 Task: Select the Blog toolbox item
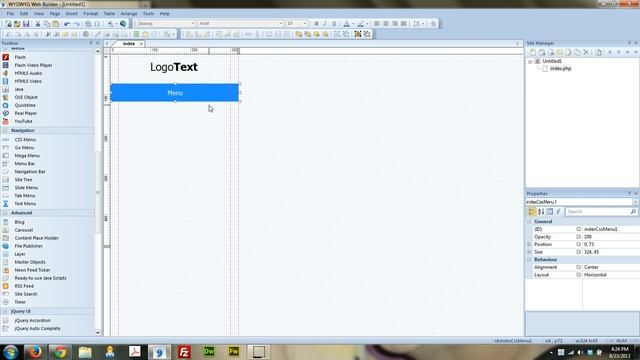point(19,222)
